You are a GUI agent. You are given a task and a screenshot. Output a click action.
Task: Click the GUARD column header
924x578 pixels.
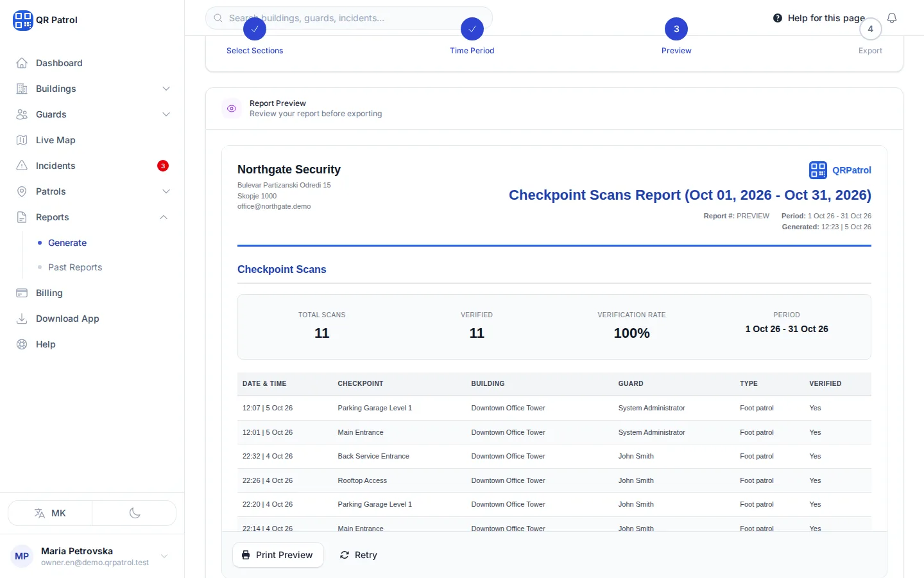point(631,383)
